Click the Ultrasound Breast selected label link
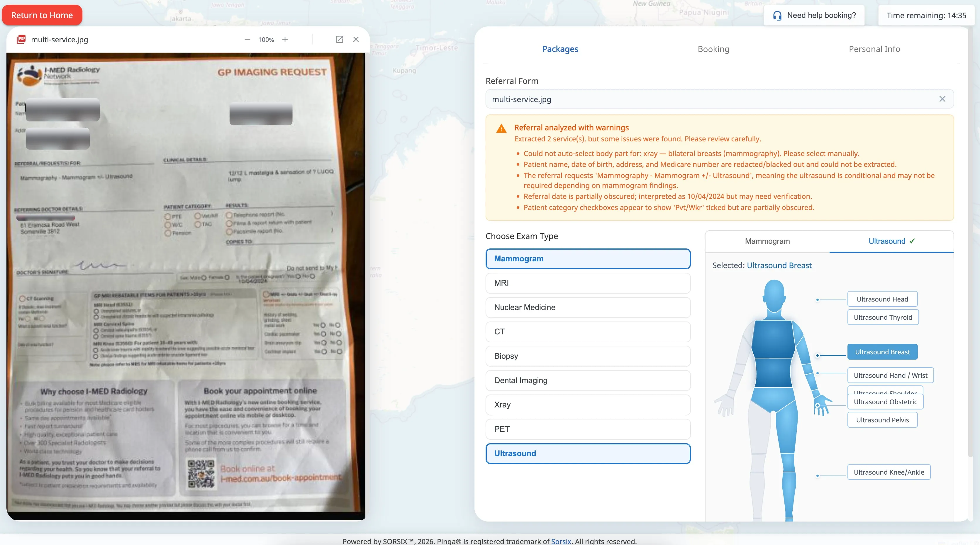The width and height of the screenshot is (980, 545). pos(779,266)
